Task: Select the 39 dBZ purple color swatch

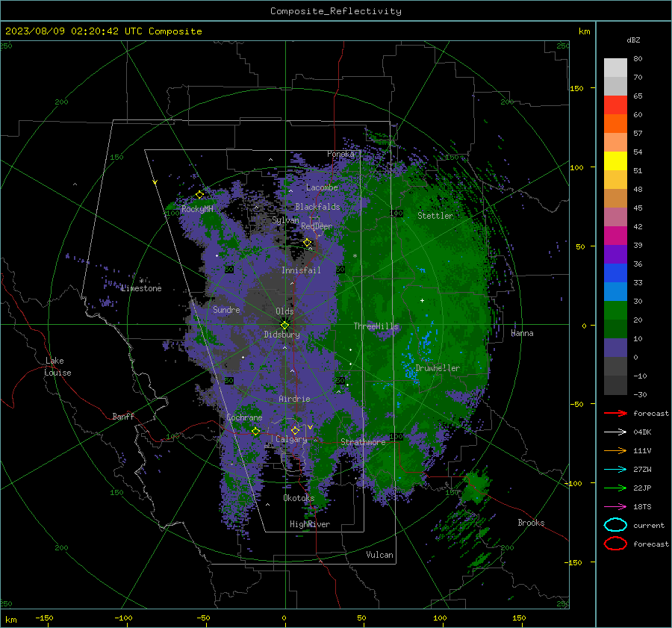Action: click(615, 254)
